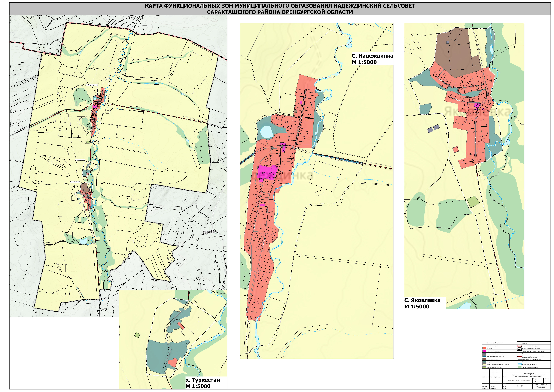The width and height of the screenshot is (554, 392).
Task: Click the Водоток (река, ручей, канал) legend text
Action: pos(529,365)
